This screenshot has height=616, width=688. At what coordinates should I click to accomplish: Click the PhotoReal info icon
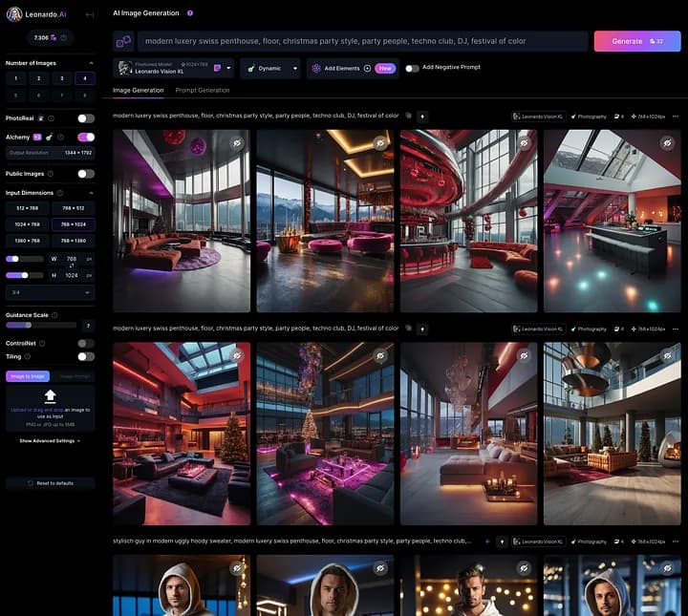pos(50,118)
